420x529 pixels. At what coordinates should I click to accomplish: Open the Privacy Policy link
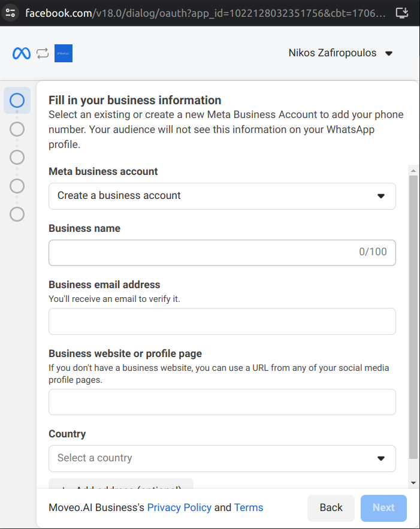179,507
